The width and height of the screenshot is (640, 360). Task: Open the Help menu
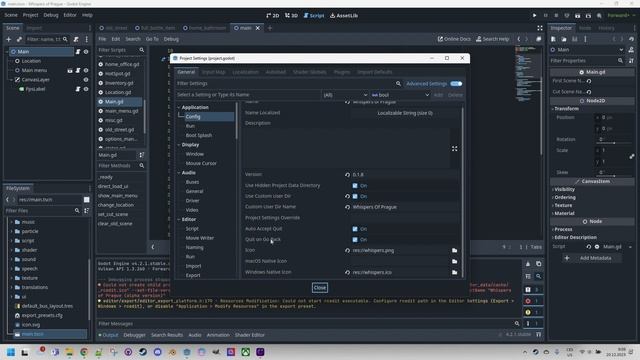tap(87, 15)
